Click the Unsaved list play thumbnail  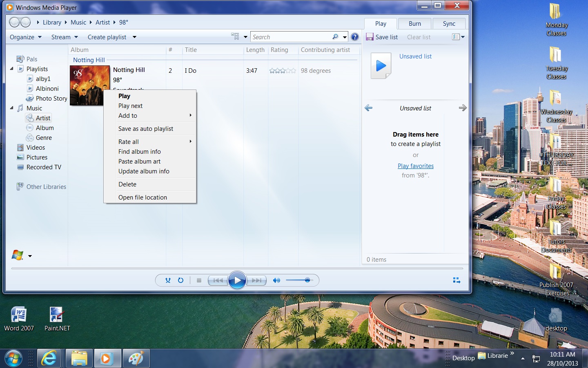[381, 65]
